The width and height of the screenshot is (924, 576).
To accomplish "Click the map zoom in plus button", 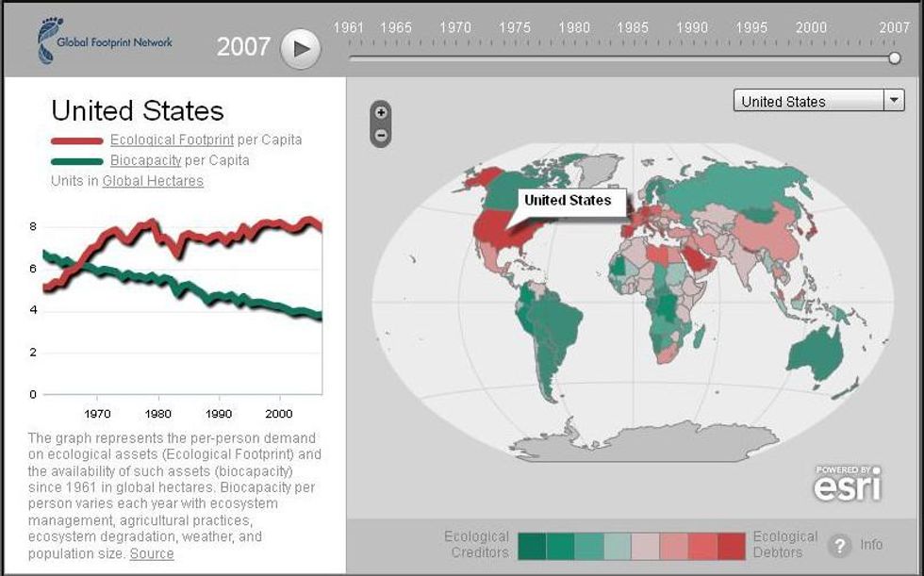I will click(381, 112).
